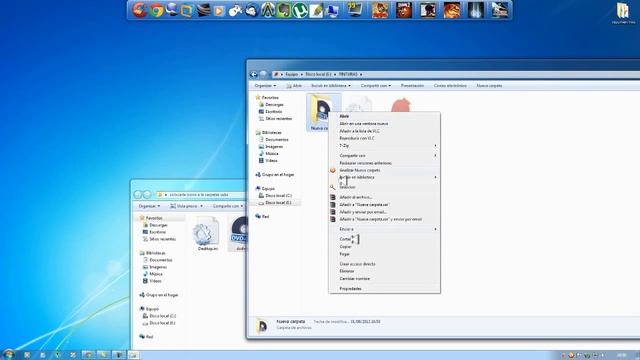
Task: Open Incluir en biblioteca toolbar dropdown
Action: click(x=331, y=86)
